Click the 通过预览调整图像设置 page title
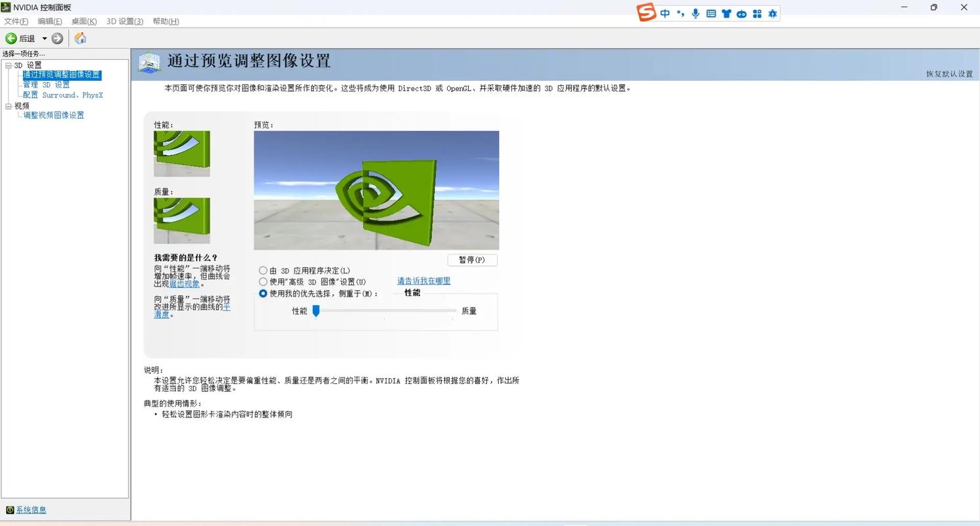 click(249, 61)
